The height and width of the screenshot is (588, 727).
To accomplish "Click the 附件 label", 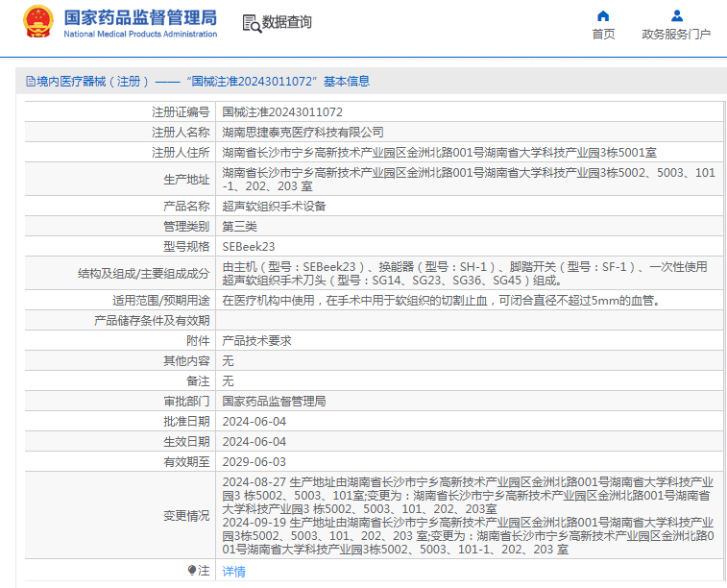I will click(198, 341).
